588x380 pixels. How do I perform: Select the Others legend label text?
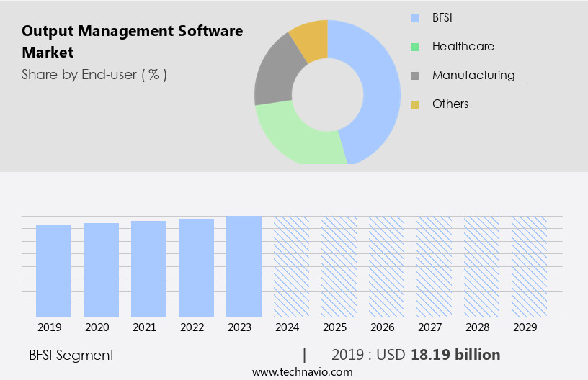tap(450, 104)
